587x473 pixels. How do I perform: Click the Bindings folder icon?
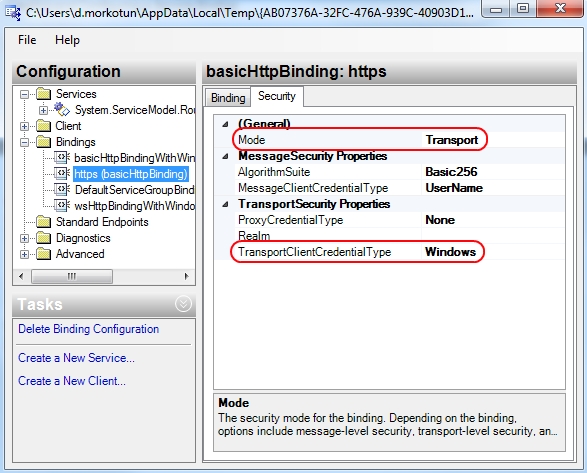43,142
